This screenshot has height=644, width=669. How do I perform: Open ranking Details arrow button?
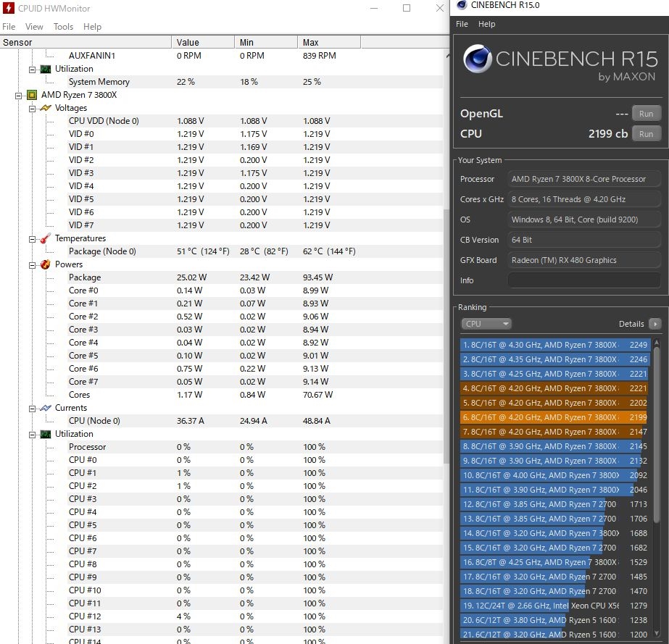click(655, 324)
